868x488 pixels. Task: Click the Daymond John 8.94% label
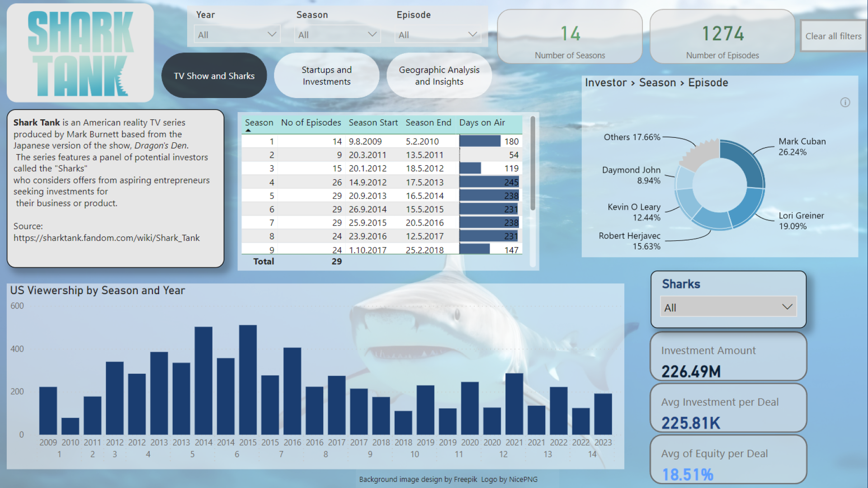click(631, 175)
